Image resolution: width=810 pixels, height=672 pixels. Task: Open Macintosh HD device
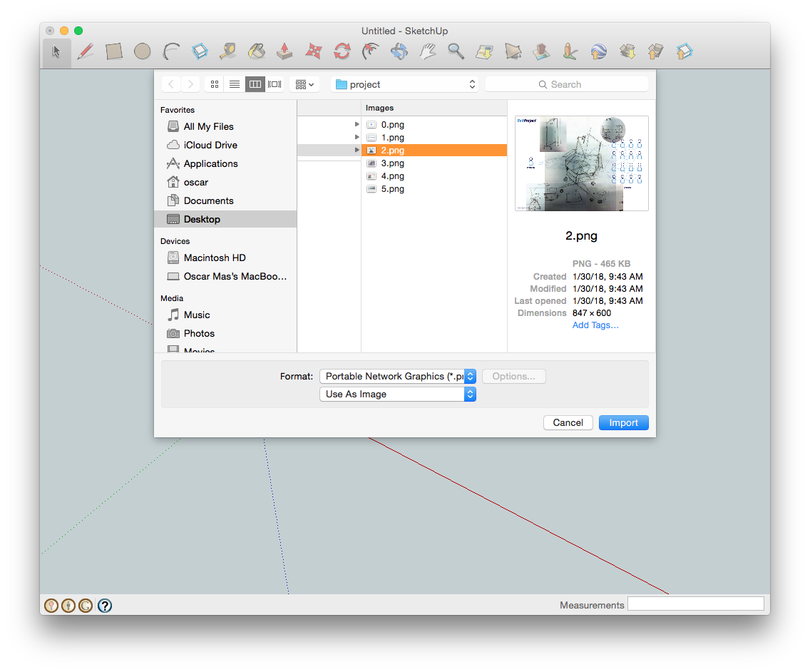[225, 258]
